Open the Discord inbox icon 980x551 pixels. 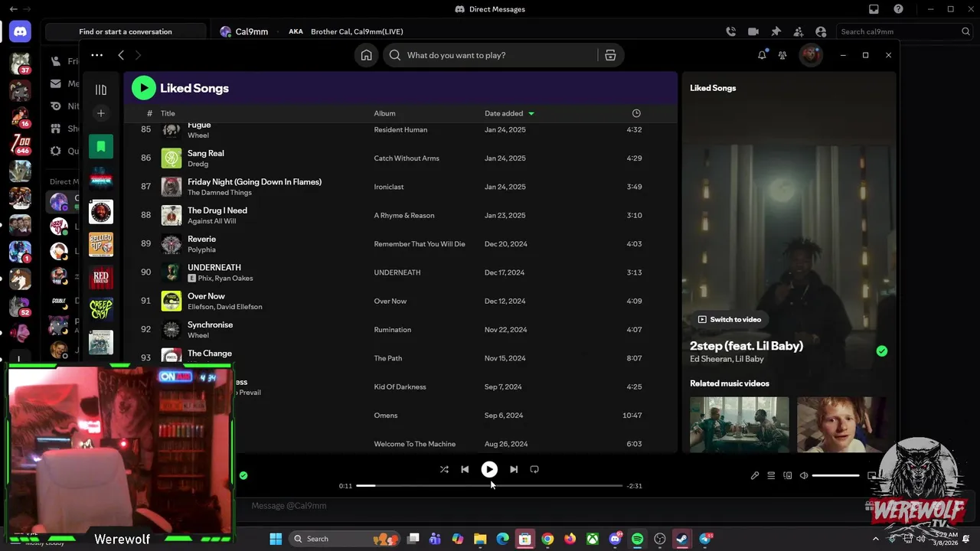click(x=874, y=9)
